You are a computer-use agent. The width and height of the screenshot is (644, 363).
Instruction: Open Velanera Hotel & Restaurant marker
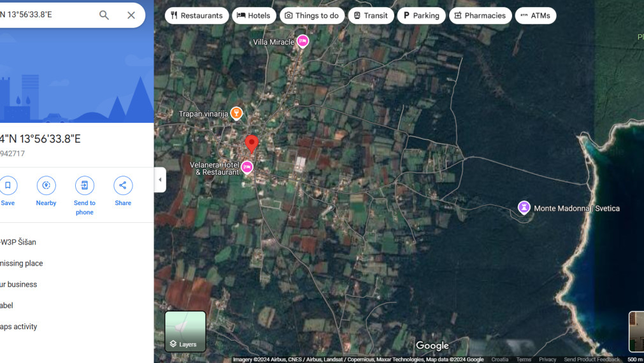point(247,167)
